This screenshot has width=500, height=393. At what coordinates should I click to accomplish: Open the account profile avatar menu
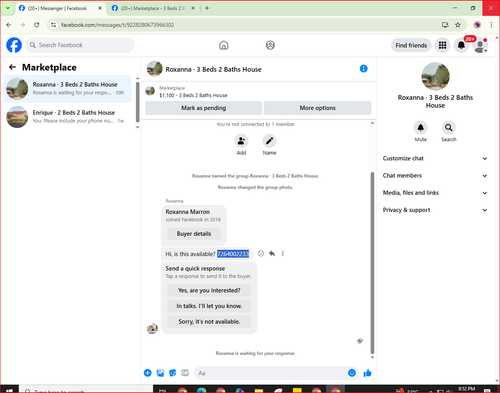pos(480,45)
